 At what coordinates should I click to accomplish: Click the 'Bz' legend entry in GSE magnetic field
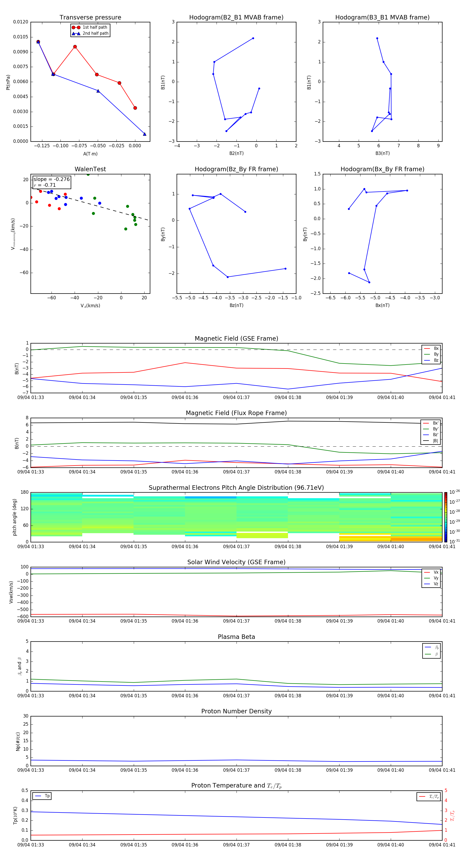431,360
